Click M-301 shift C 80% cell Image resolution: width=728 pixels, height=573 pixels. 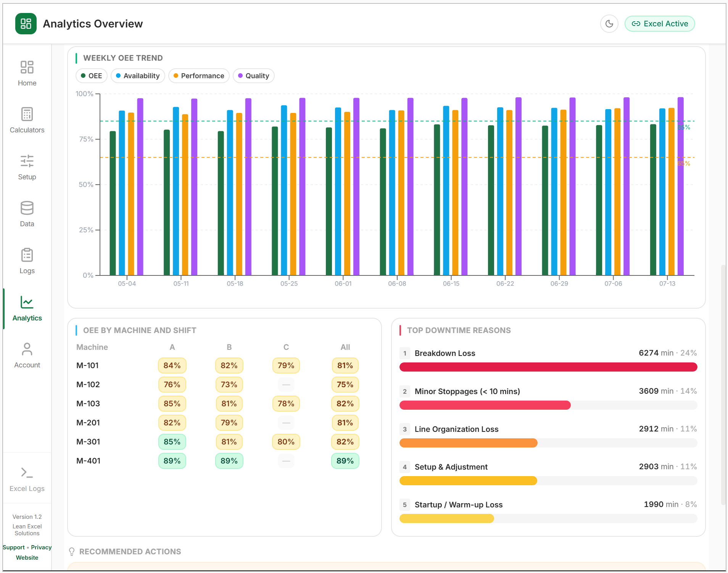click(x=286, y=442)
